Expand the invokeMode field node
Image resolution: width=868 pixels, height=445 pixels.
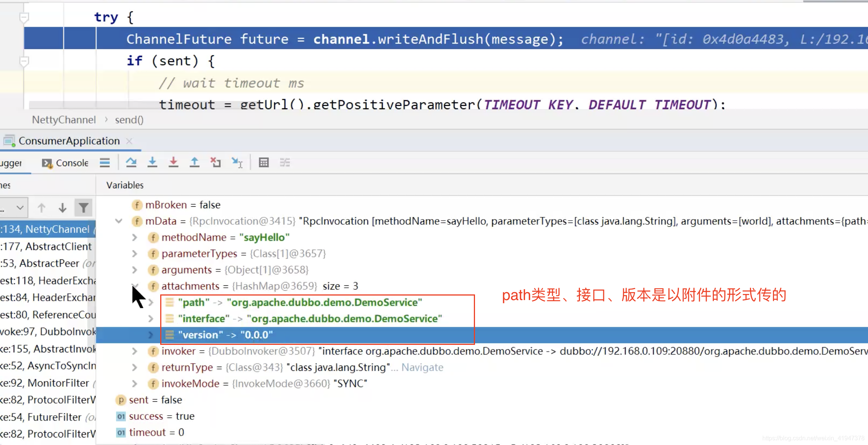135,383
